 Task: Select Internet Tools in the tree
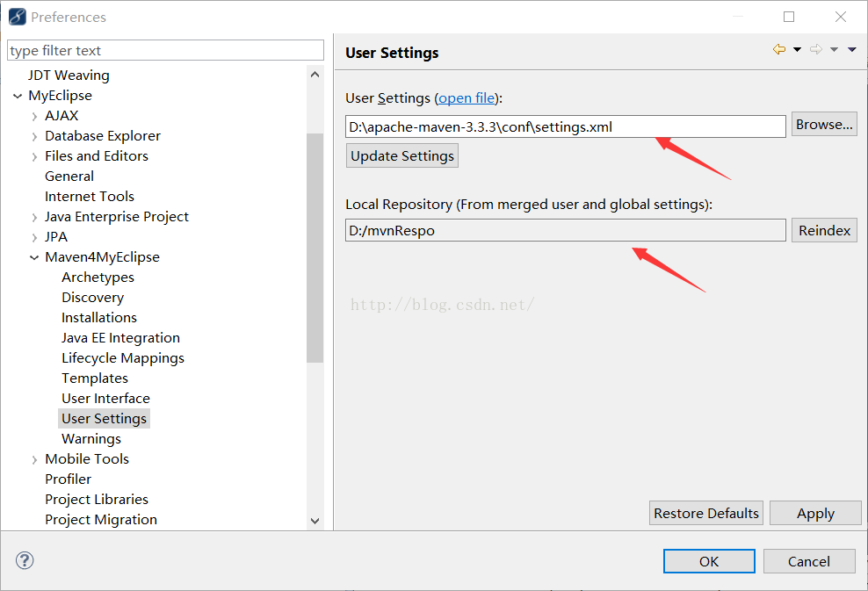click(89, 197)
